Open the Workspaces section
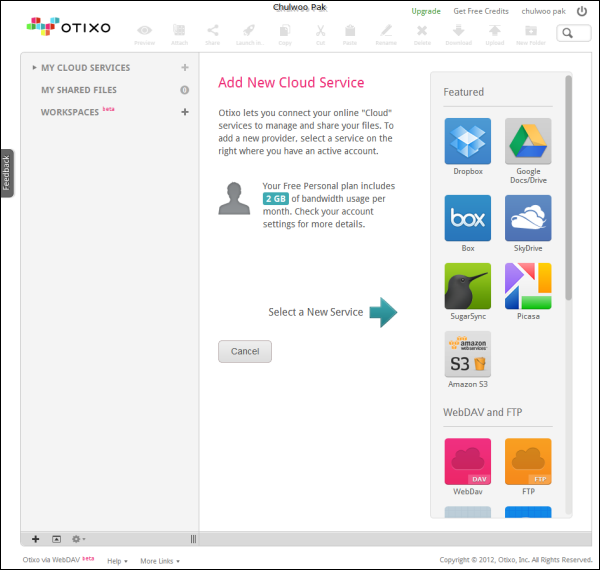The width and height of the screenshot is (600, 570). point(70,112)
